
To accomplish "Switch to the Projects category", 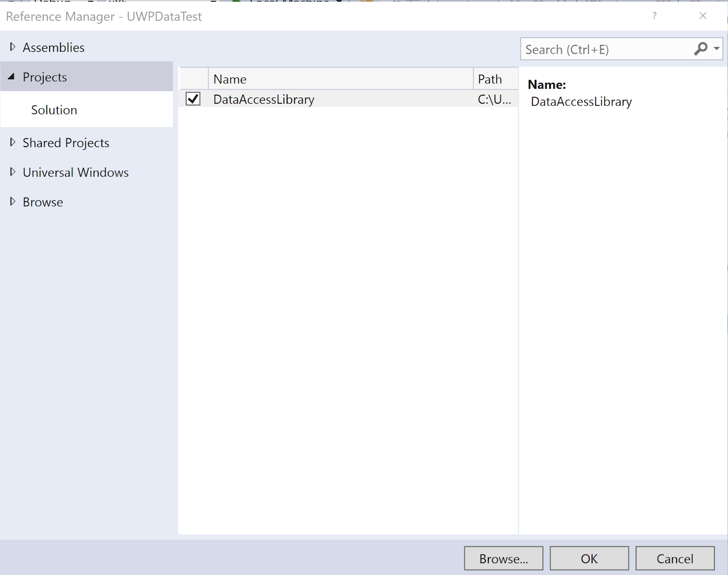I will click(x=44, y=76).
